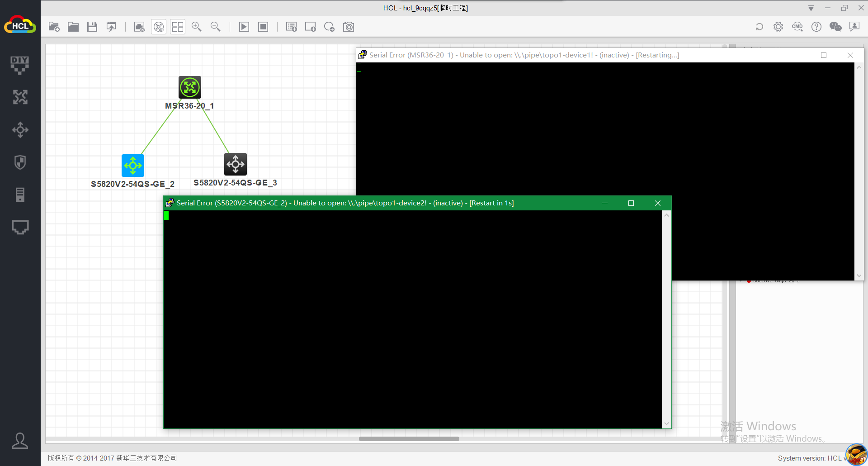Toggle the device-with-eye display icon
This screenshot has height=466, width=868.
[159, 27]
